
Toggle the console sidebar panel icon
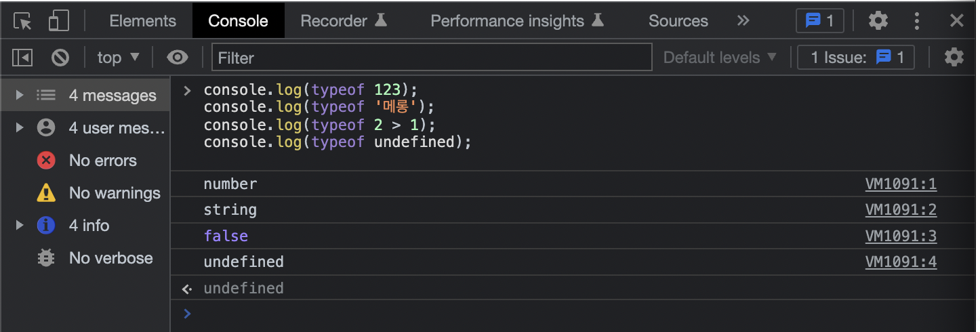click(22, 58)
